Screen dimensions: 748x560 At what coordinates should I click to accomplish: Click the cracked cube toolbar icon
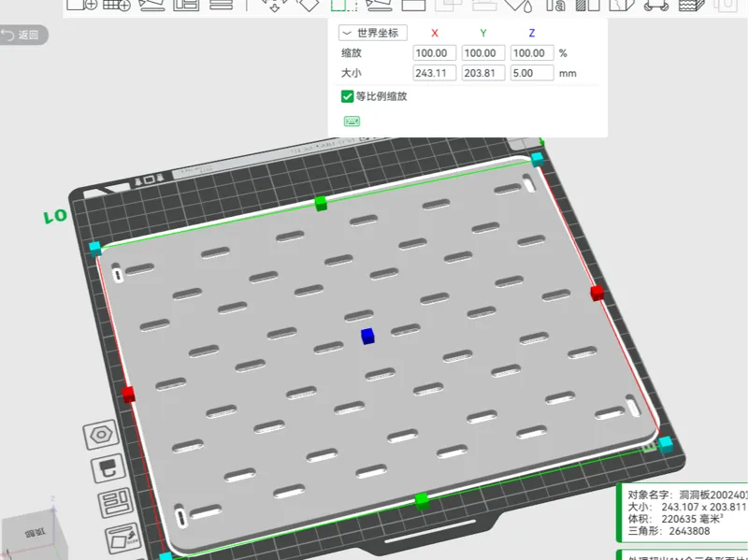tap(622, 5)
